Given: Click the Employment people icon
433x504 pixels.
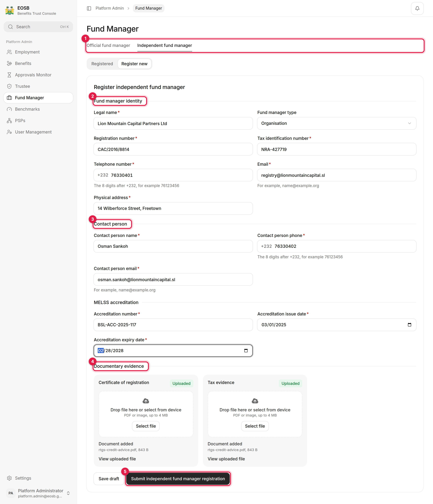Looking at the screenshot, I should (x=9, y=52).
